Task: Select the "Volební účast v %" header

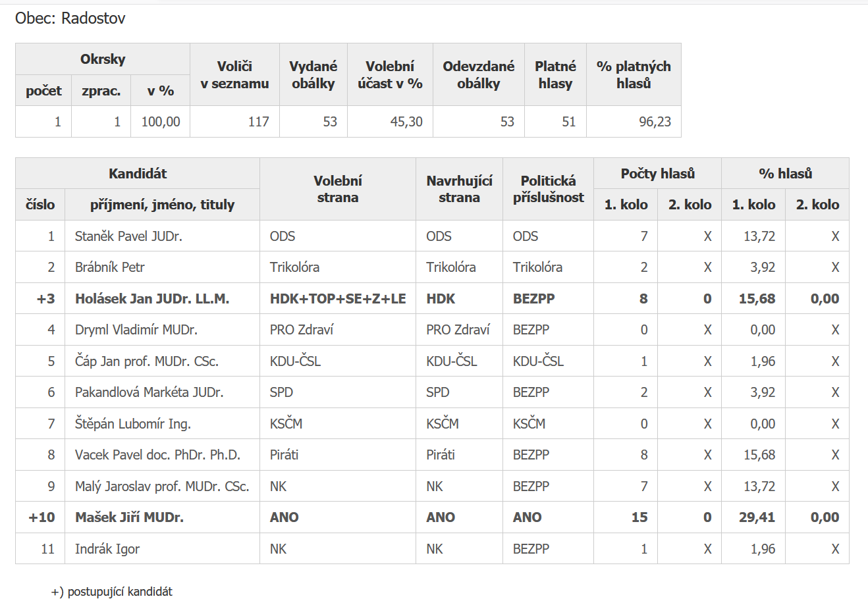Action: click(x=390, y=74)
